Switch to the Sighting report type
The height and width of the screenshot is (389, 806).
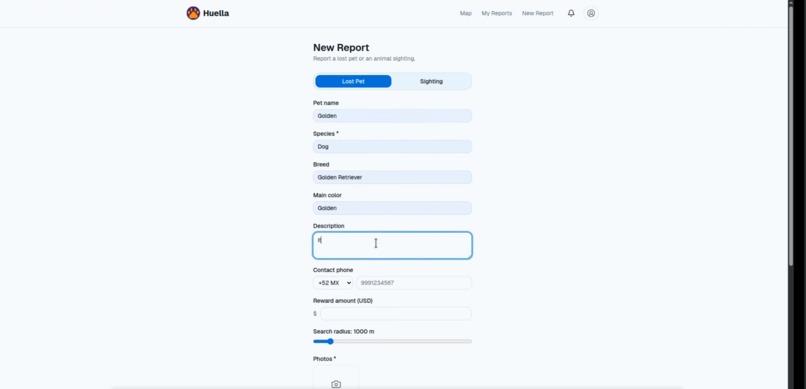431,81
